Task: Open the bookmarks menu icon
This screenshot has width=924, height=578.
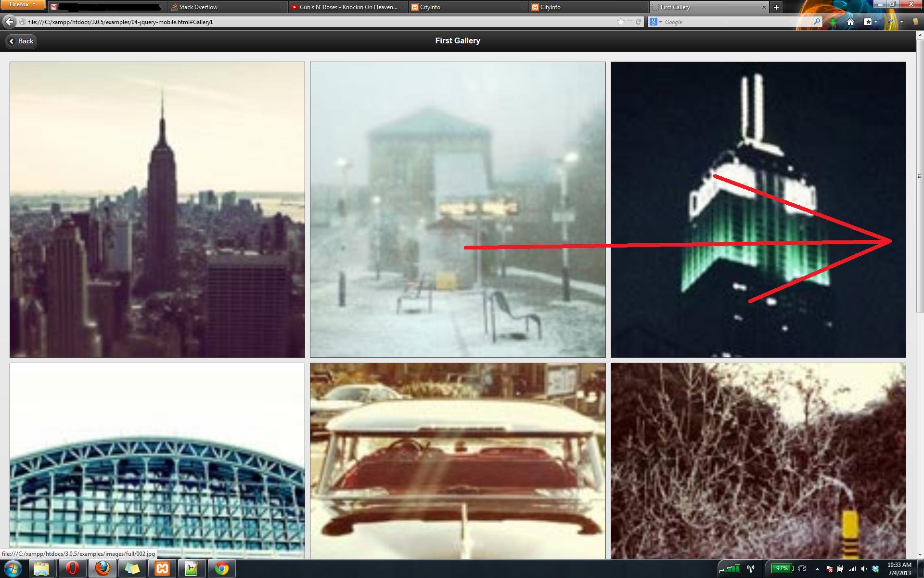Action: pos(868,22)
